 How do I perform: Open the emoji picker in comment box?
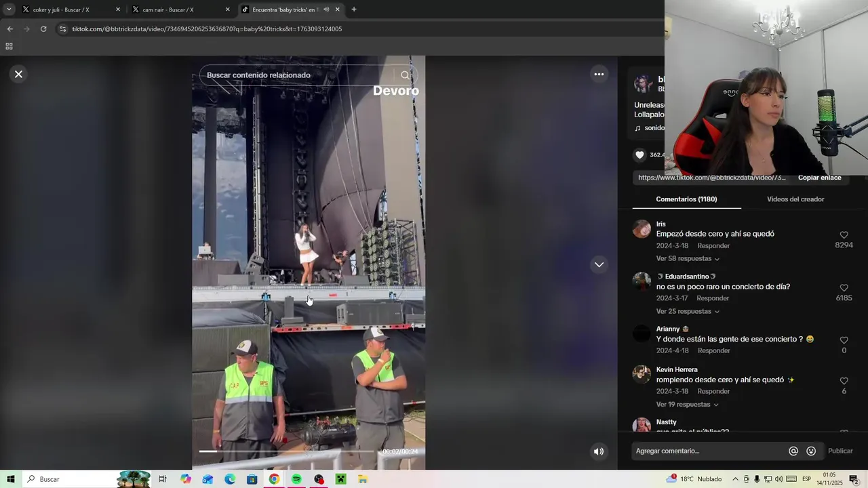coord(811,451)
